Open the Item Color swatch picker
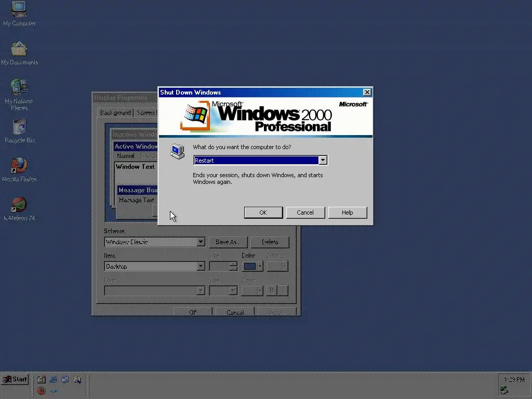Image resolution: width=532 pixels, height=399 pixels. click(252, 267)
